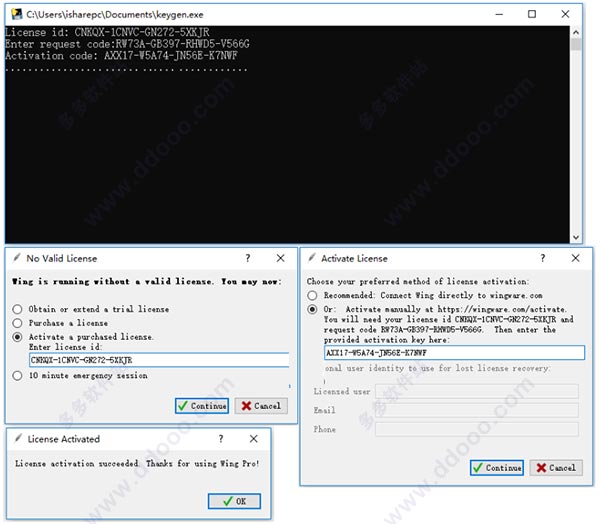Select Obtain or extend a trial license
600x524 pixels.
click(17, 309)
